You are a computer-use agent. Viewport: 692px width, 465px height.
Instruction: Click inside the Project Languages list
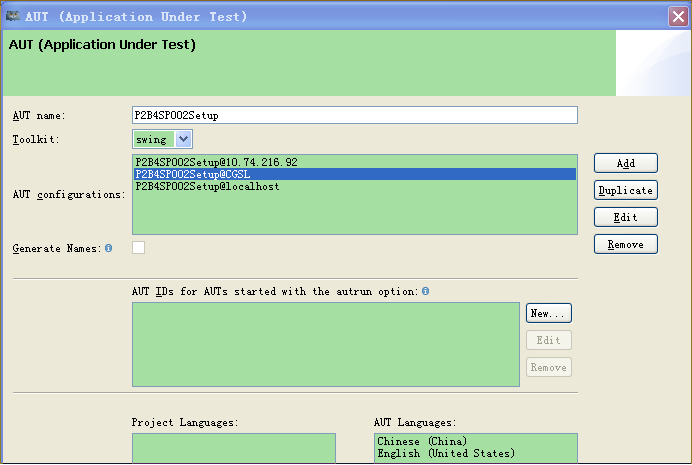click(234, 448)
